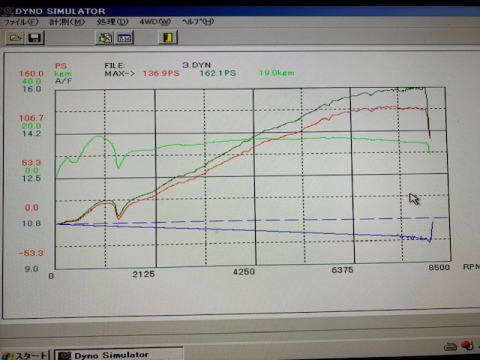The width and height of the screenshot is (480, 360).
Task: Click the Dyno Simulator title bar icon
Action: pyautogui.click(x=7, y=11)
